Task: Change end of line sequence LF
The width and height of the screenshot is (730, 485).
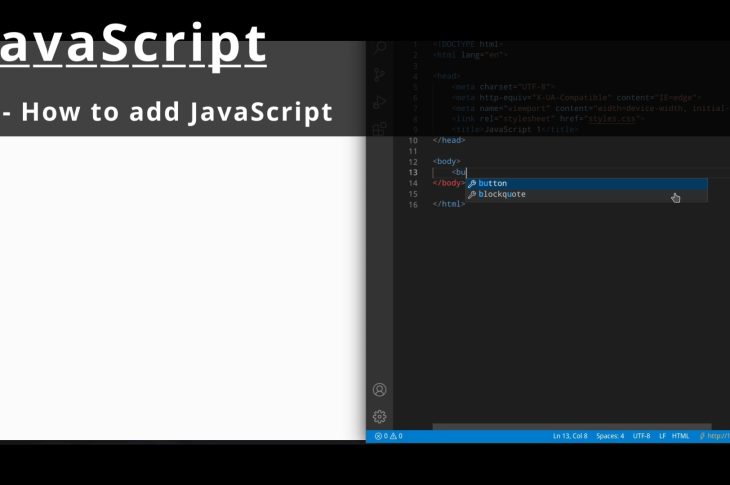Action: pos(662,436)
